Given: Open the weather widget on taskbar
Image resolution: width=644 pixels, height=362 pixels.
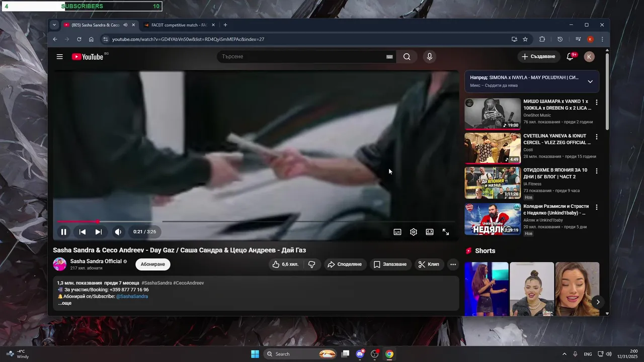Looking at the screenshot, I should point(18,354).
